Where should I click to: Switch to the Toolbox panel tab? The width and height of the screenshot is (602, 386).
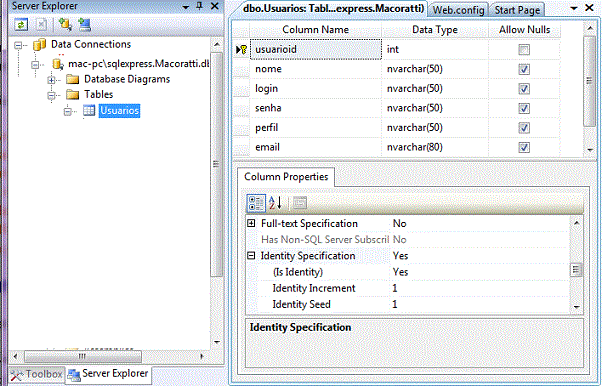click(36, 374)
